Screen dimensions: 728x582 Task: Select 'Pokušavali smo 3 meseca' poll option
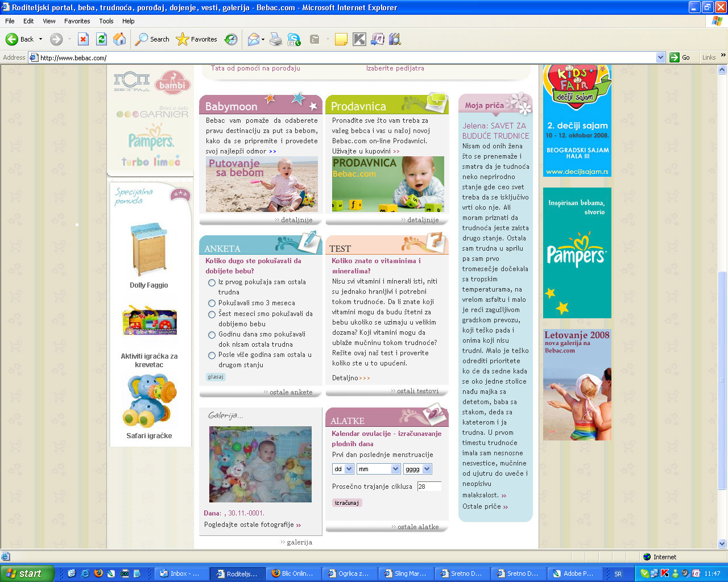coord(212,304)
